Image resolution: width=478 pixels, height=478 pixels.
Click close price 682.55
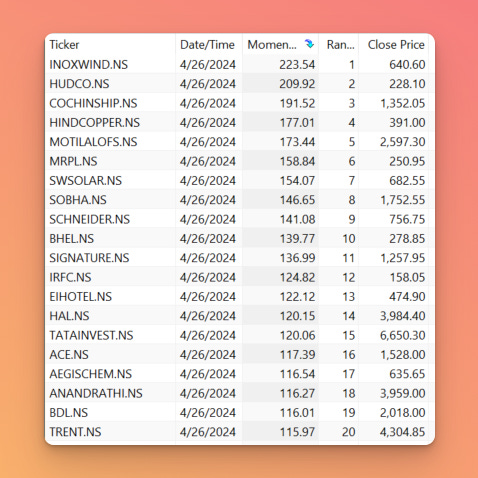tap(407, 180)
